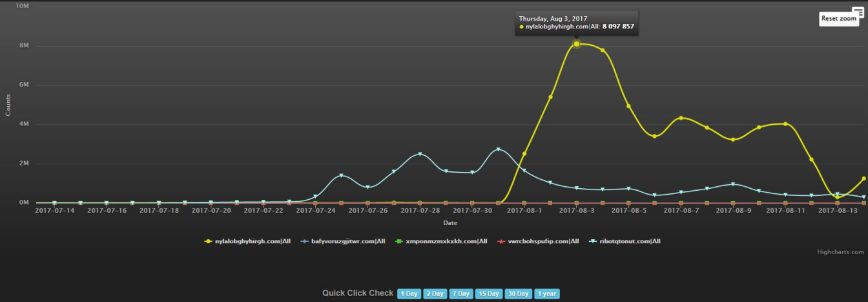
Task: Switch to the 7 Day range
Action: click(x=460, y=294)
